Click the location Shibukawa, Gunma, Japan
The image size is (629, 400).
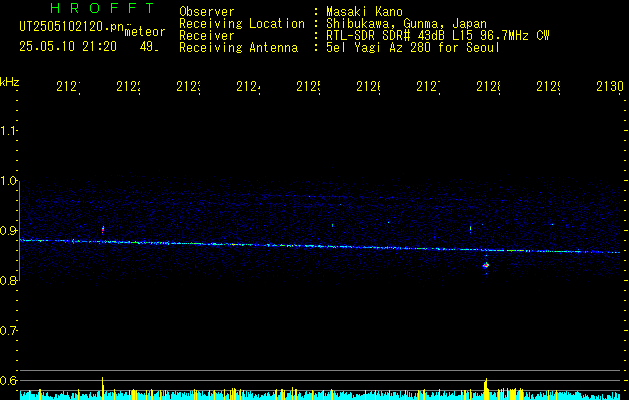point(406,24)
